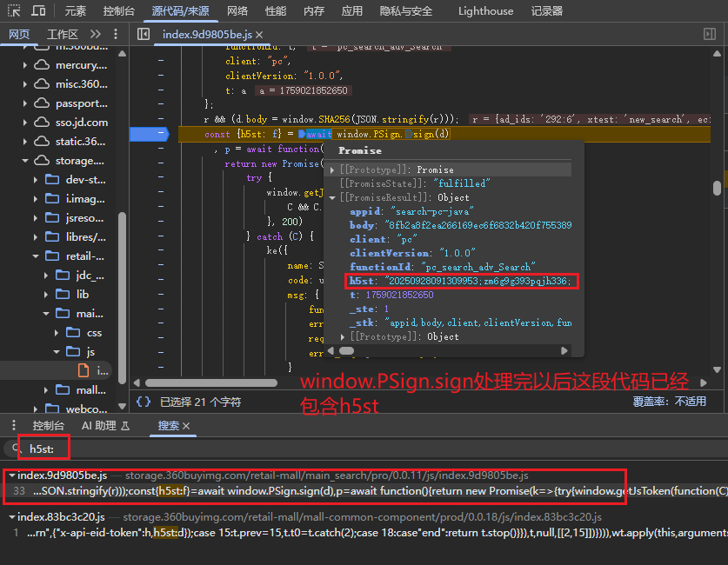Select the highlighted i... file icon

point(83,370)
